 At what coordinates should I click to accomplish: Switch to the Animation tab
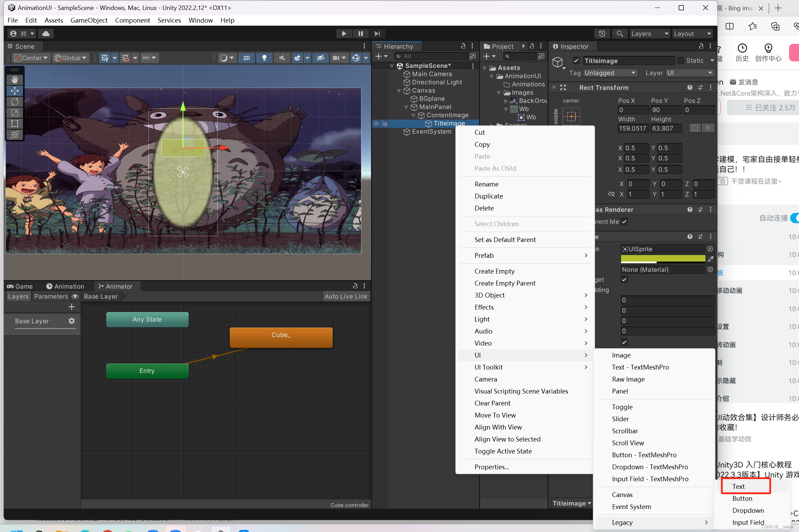click(65, 286)
